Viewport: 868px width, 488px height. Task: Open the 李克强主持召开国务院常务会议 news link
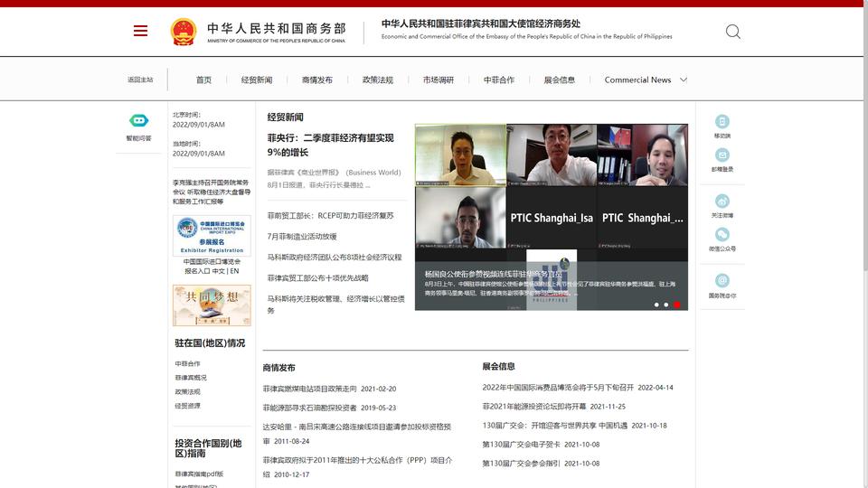(x=212, y=192)
